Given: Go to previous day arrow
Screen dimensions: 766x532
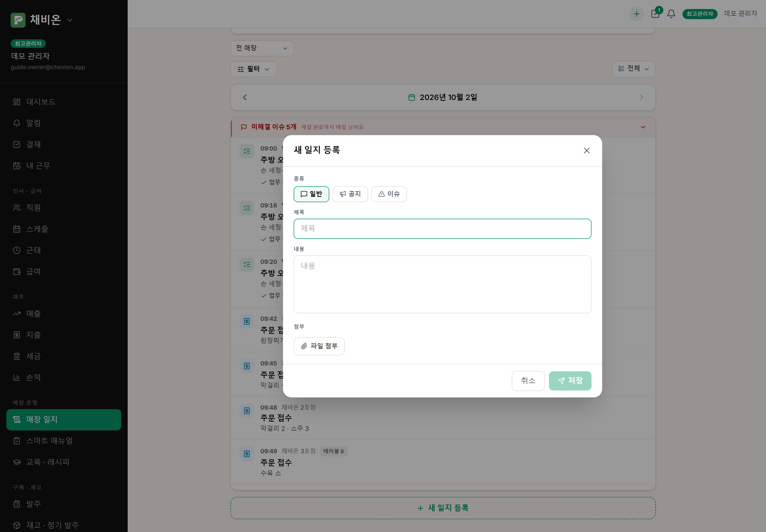Looking at the screenshot, I should [x=245, y=97].
